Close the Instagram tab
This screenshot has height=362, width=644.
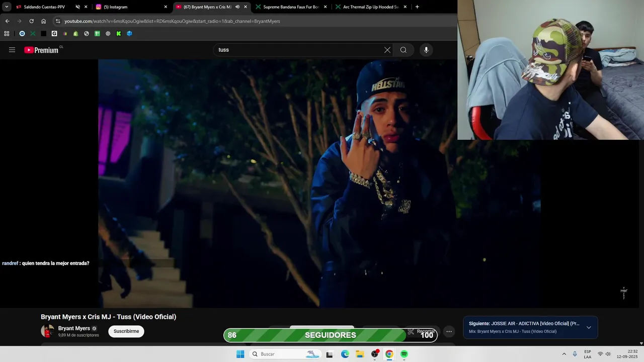166,7
